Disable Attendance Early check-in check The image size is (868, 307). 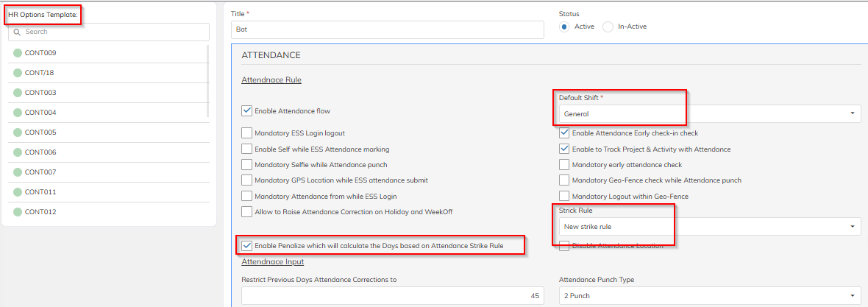(x=564, y=133)
